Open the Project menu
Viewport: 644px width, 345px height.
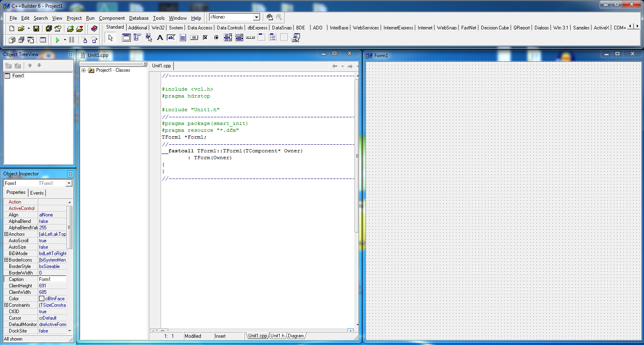click(x=74, y=18)
